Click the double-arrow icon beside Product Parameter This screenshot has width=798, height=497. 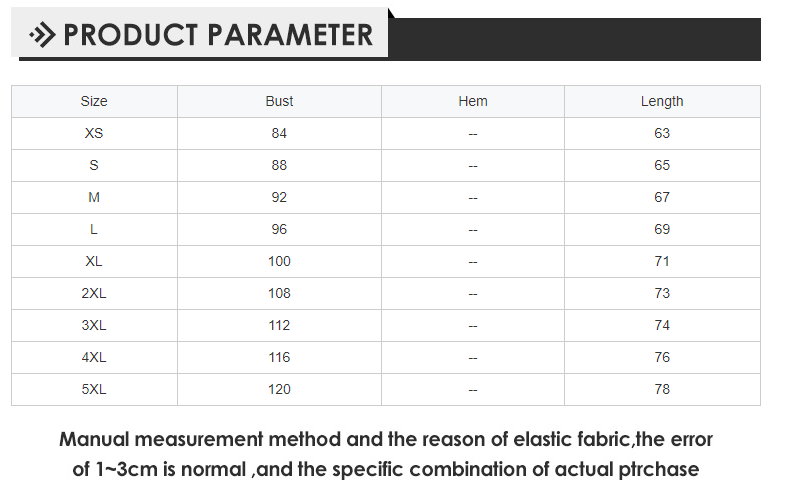(x=42, y=35)
